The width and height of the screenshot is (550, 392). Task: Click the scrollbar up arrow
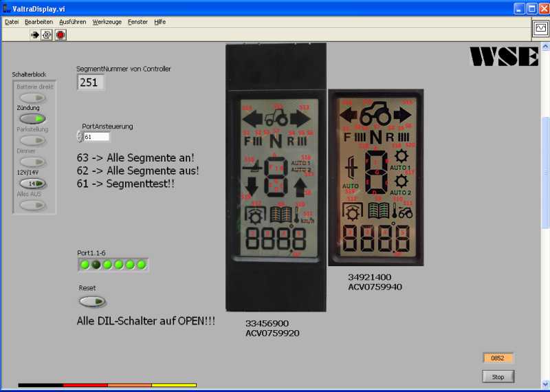tap(546, 46)
